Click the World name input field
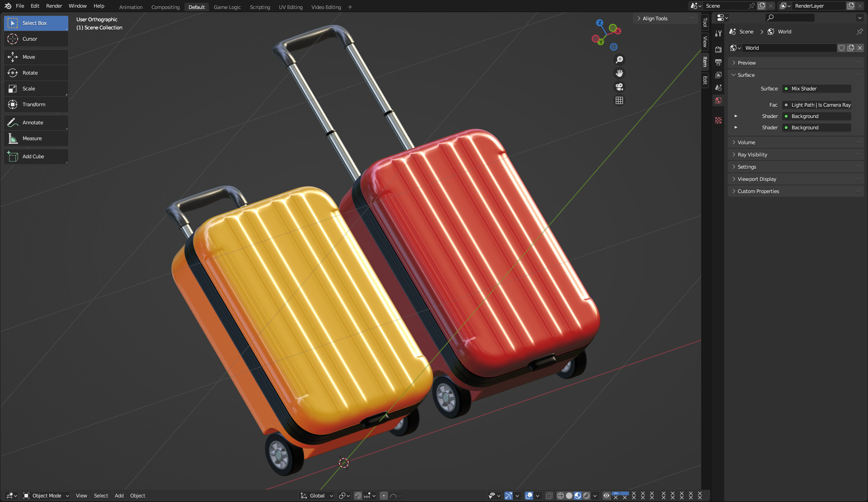This screenshot has width=868, height=502. (x=789, y=48)
